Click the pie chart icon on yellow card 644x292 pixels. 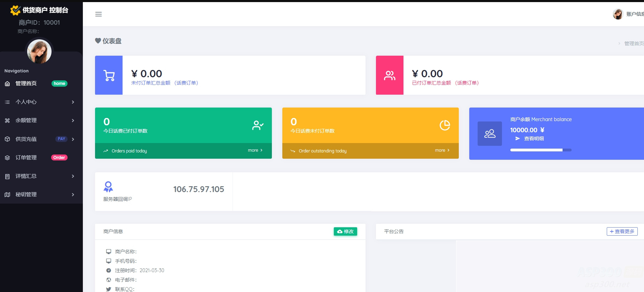coord(445,125)
